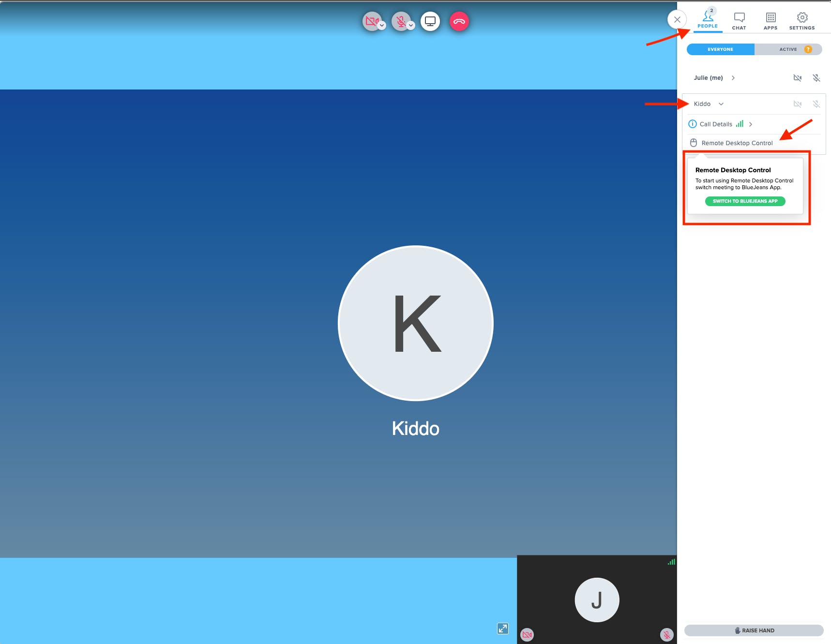Image resolution: width=831 pixels, height=644 pixels.
Task: Open the Apps tab
Action: point(771,21)
